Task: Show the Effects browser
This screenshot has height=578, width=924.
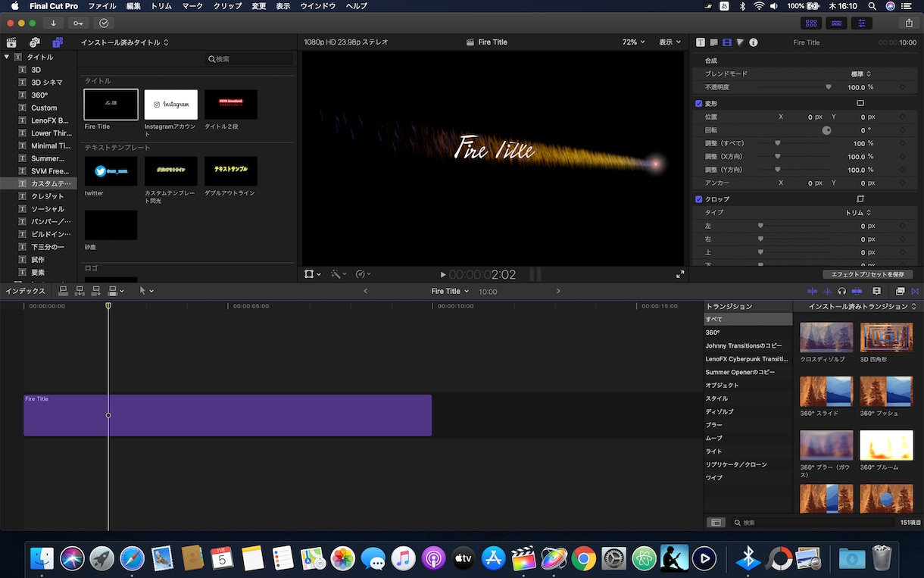Action: click(x=900, y=291)
